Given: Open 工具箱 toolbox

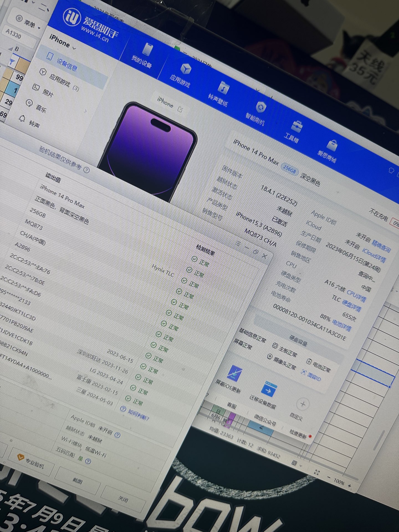Looking at the screenshot, I should 293,131.
